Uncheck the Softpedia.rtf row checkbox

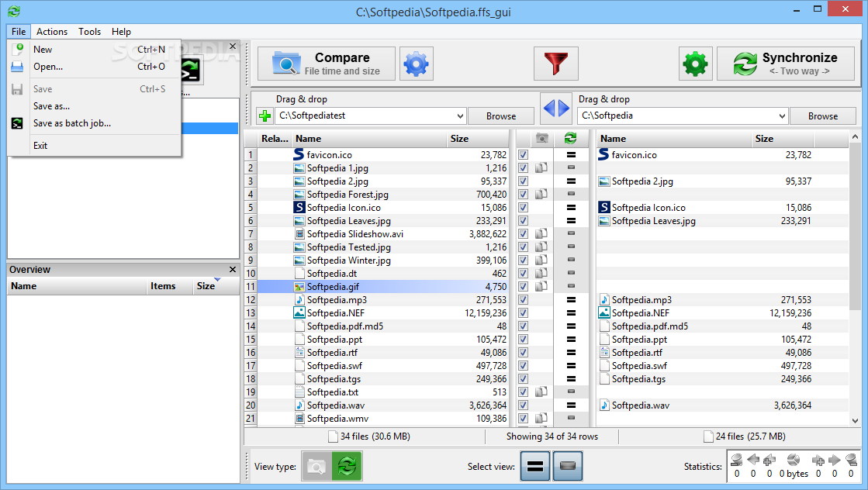(523, 352)
